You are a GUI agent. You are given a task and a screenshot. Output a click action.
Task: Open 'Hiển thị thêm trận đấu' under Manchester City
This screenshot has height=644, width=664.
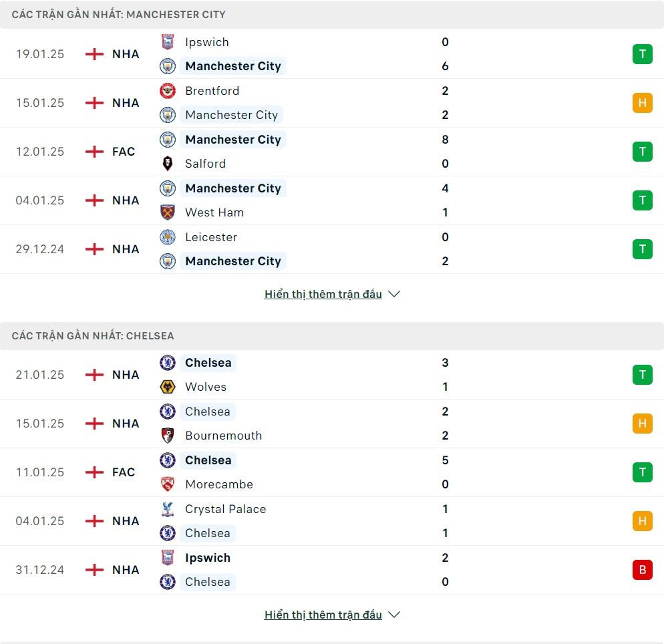pos(323,294)
